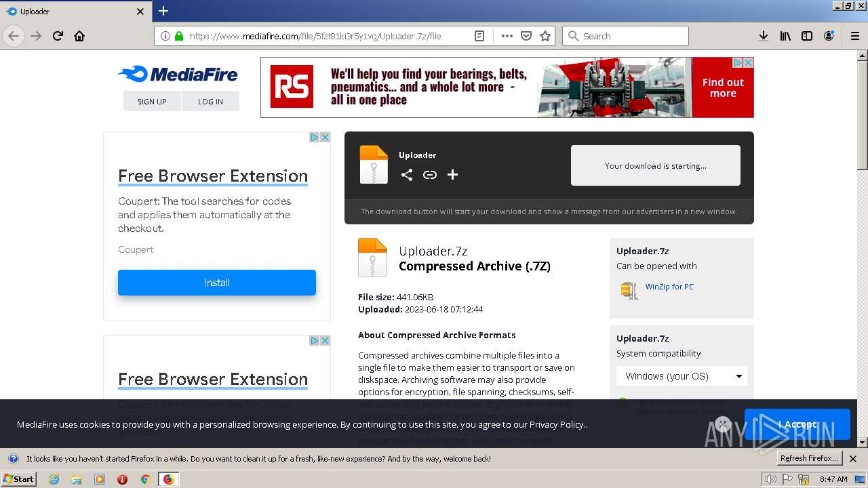868x488 pixels.
Task: Click the volume speaker tray icon
Action: pyautogui.click(x=771, y=479)
